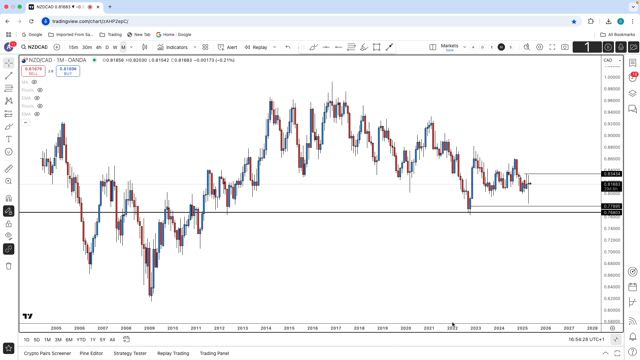Toggle visibility eye of first MA indicator

coord(34,82)
